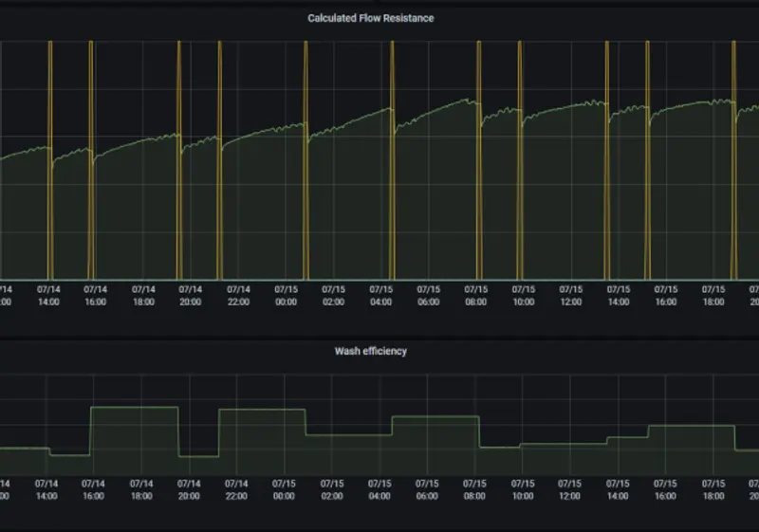759x532 pixels.
Task: Click the 07/15 08:00 label in Flow Resistance panel
Action: [476, 296]
